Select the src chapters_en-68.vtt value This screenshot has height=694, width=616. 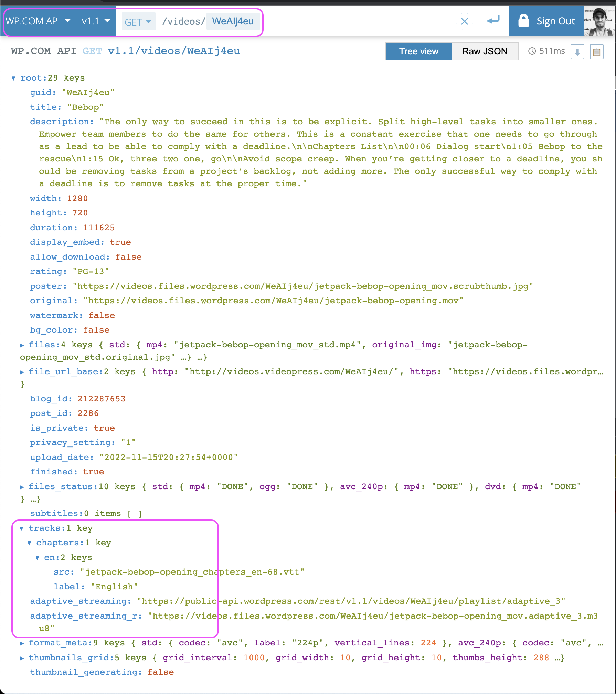[x=192, y=572]
